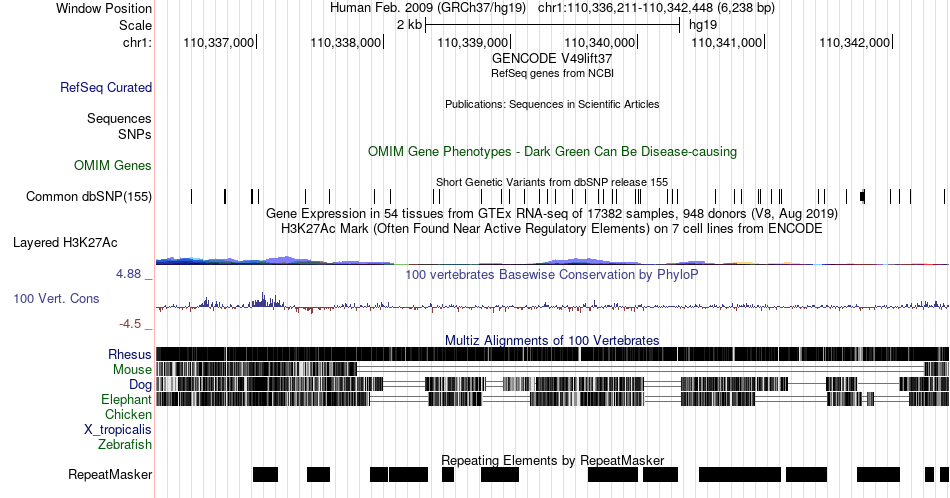
Task: Select the Rhesus alignment label
Action: [x=130, y=354]
